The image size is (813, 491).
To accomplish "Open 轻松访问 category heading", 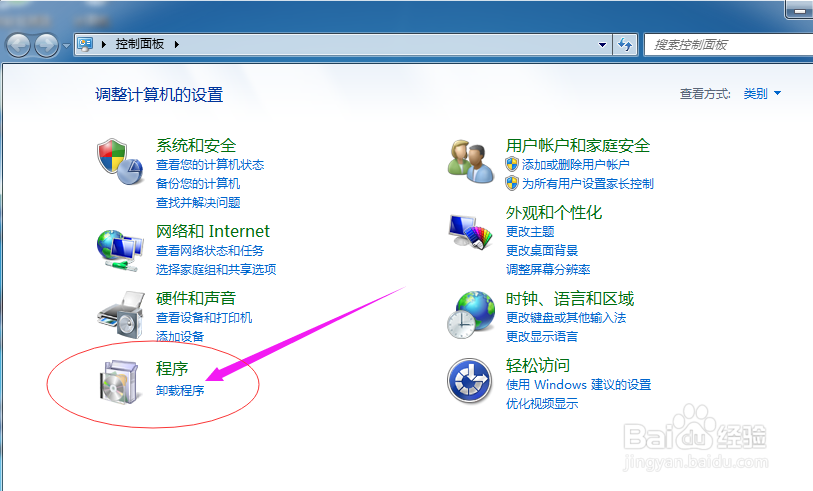I will tap(538, 366).
